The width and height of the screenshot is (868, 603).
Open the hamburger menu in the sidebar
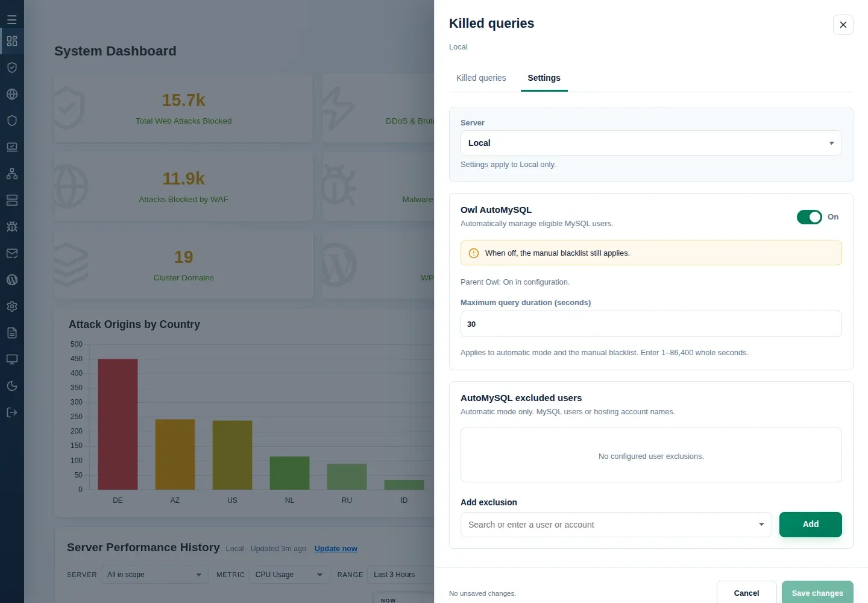tap(11, 19)
